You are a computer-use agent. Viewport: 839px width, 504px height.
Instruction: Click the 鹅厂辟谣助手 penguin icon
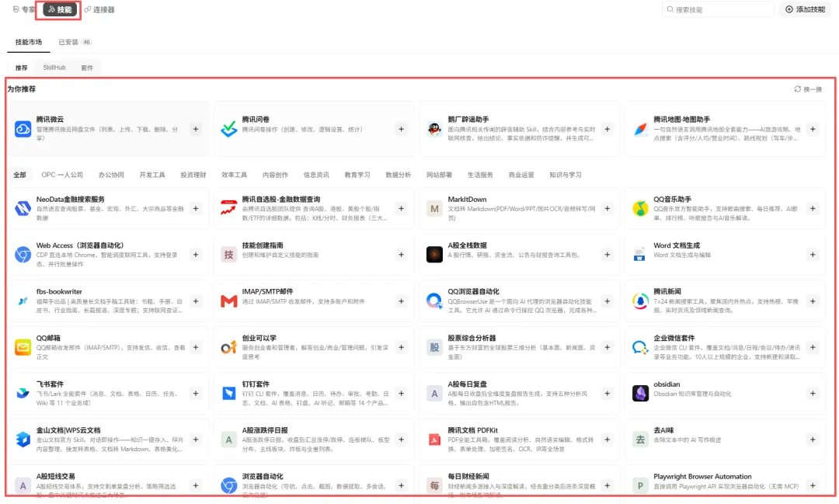click(434, 129)
